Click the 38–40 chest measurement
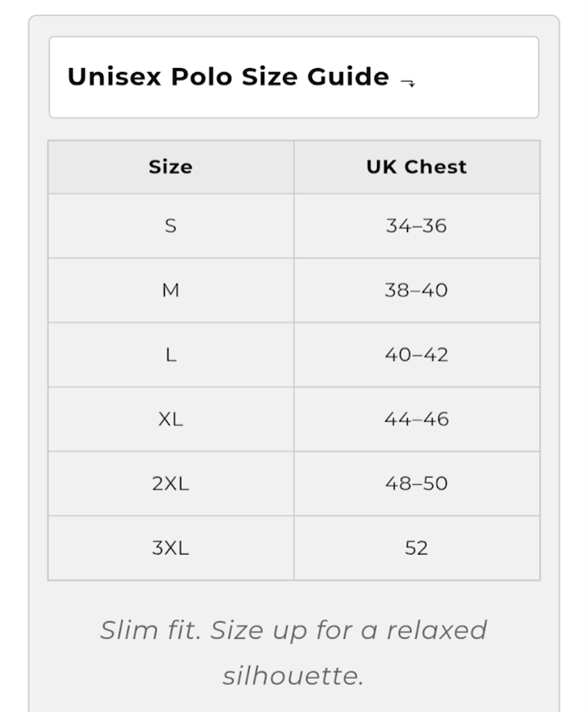This screenshot has height=712, width=588. [416, 290]
